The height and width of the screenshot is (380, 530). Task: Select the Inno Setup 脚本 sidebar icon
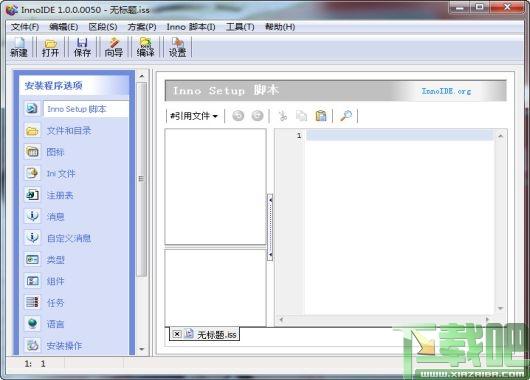pos(32,109)
